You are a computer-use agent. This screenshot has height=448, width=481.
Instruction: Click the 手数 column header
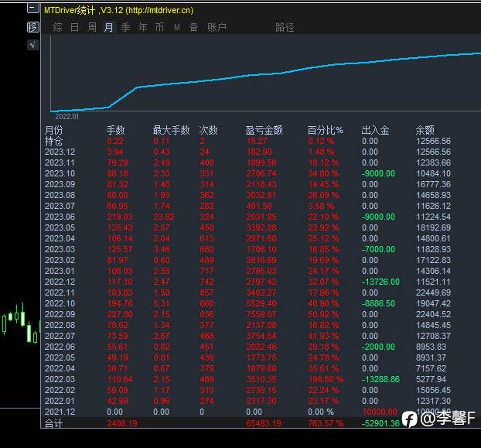[x=116, y=130]
